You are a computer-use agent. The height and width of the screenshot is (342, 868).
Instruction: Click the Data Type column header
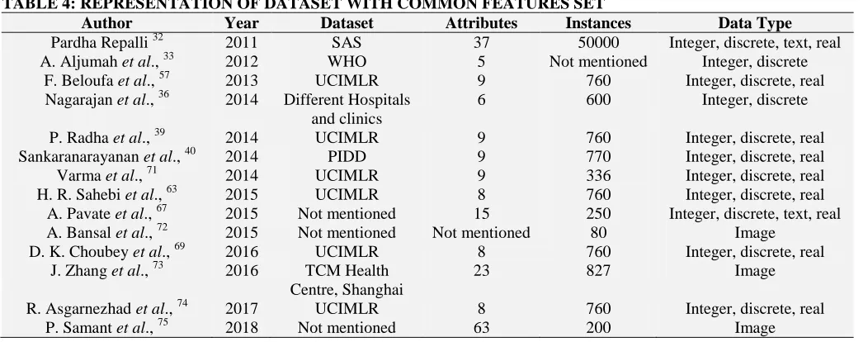(x=754, y=23)
